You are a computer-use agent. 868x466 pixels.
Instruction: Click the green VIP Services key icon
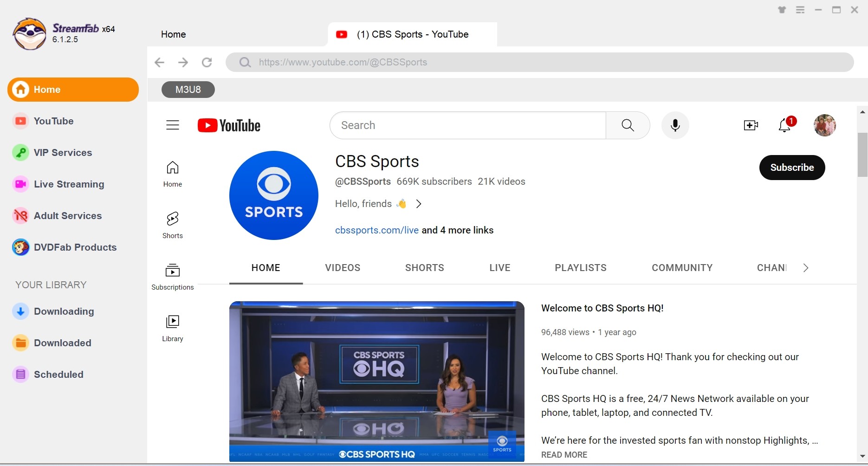click(x=20, y=153)
